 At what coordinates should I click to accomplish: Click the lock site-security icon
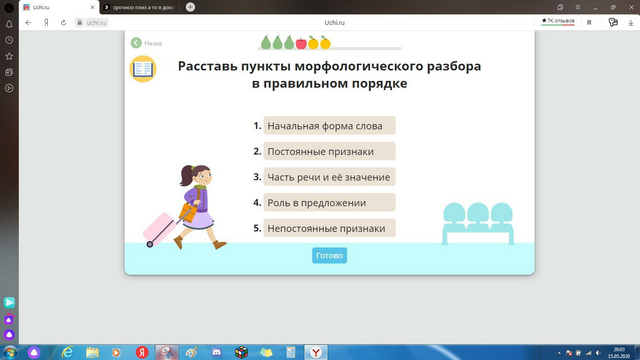point(80,22)
